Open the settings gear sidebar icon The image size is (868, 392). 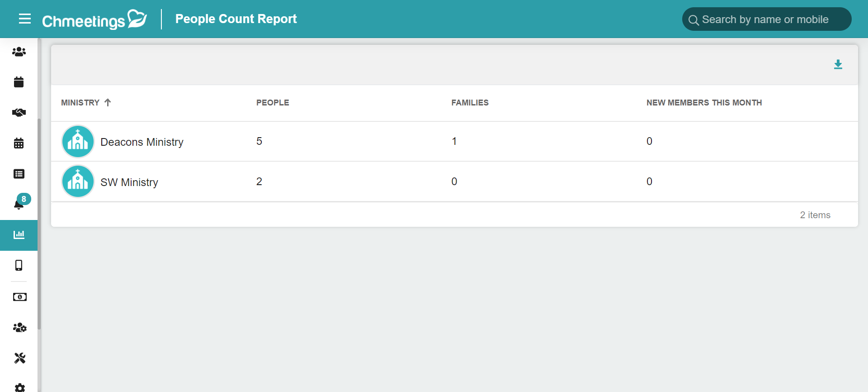[x=19, y=387]
